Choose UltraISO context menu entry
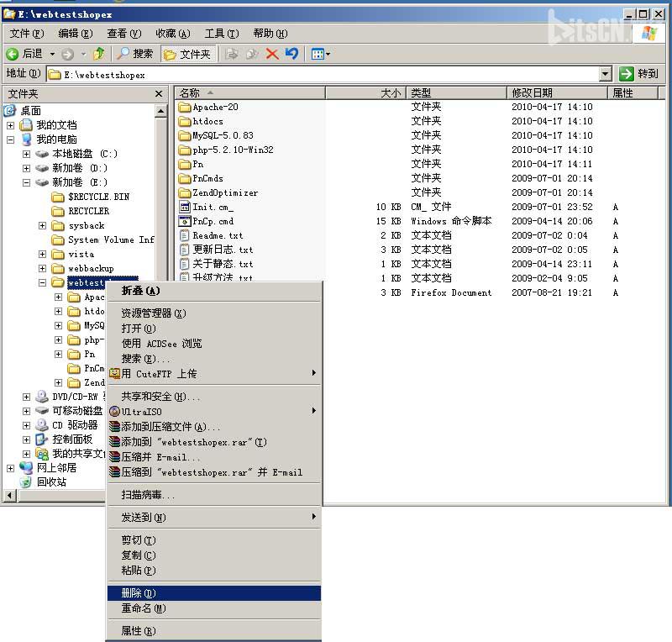672x642 pixels. point(214,412)
